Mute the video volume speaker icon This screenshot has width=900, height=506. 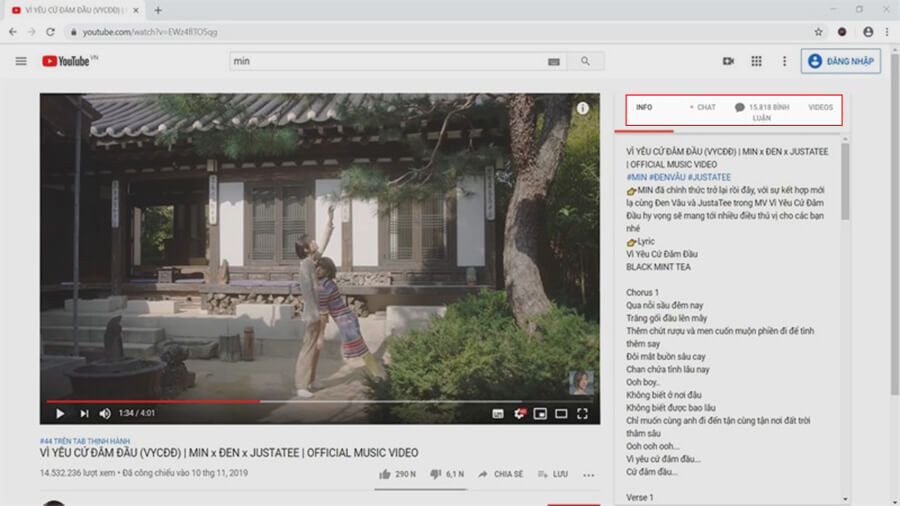[105, 413]
